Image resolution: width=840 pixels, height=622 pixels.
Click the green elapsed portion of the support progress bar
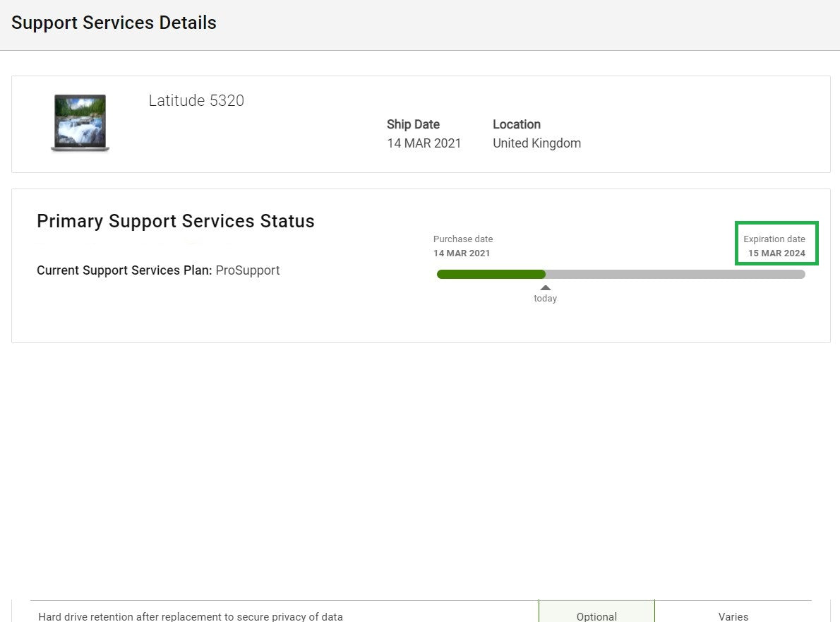click(491, 275)
